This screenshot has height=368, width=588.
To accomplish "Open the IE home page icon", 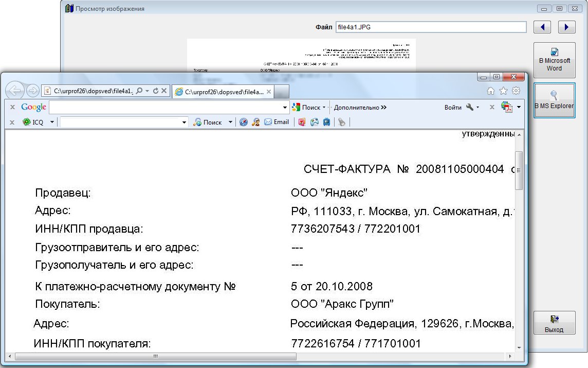I will (x=490, y=91).
